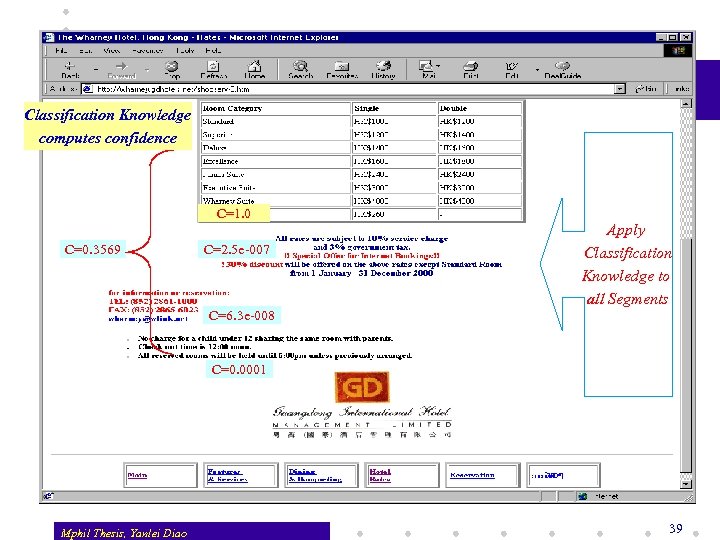Open the Forward button history dropdown arrow

tap(147, 69)
